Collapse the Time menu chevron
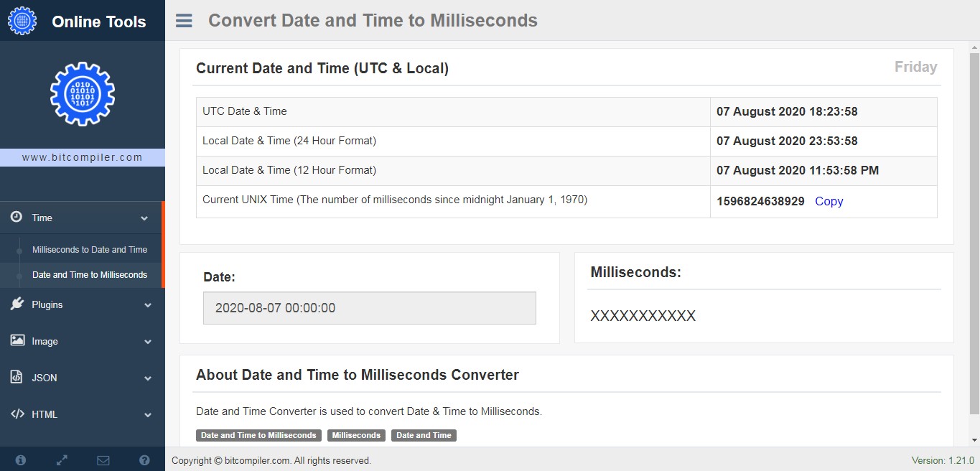The height and width of the screenshot is (471, 980). (146, 218)
